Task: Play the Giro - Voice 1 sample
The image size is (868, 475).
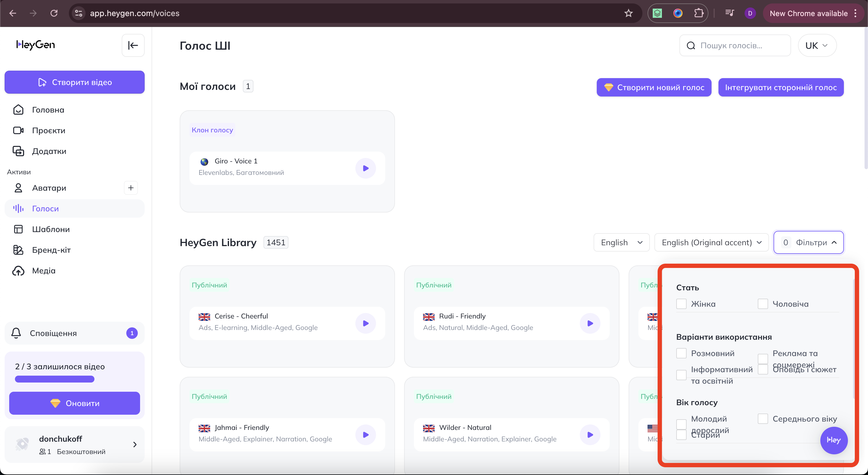Action: click(366, 168)
